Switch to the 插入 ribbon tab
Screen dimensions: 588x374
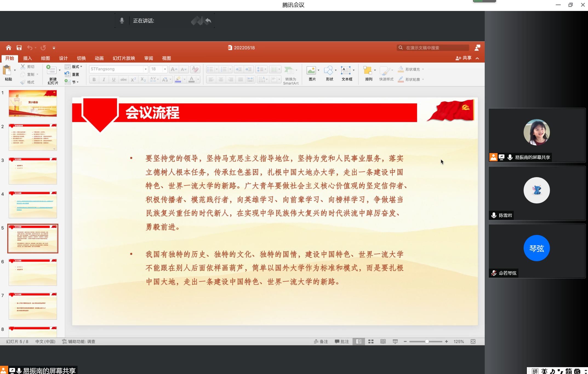[x=27, y=58]
